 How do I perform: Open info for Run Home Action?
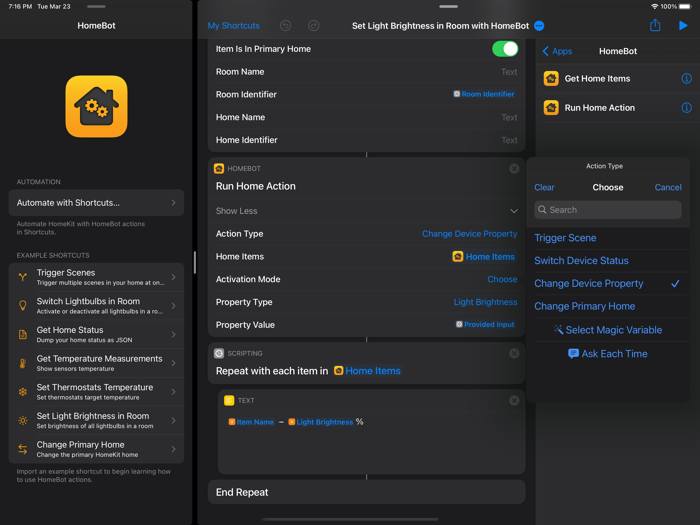[686, 108]
